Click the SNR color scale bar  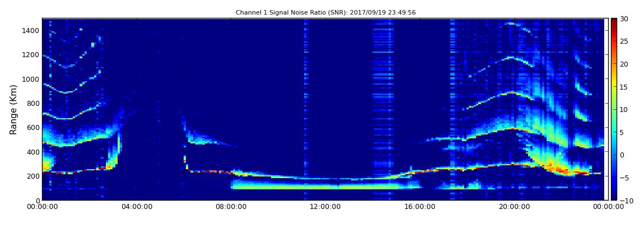(x=614, y=109)
